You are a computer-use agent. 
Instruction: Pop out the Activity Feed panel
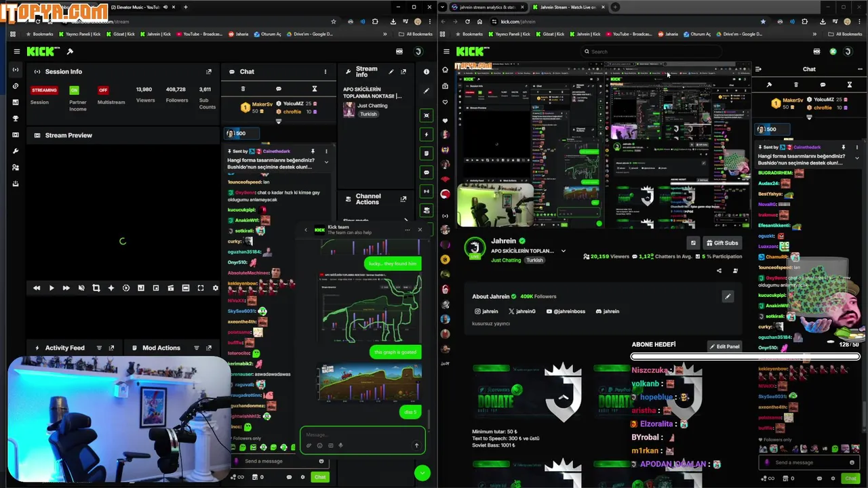tap(112, 348)
